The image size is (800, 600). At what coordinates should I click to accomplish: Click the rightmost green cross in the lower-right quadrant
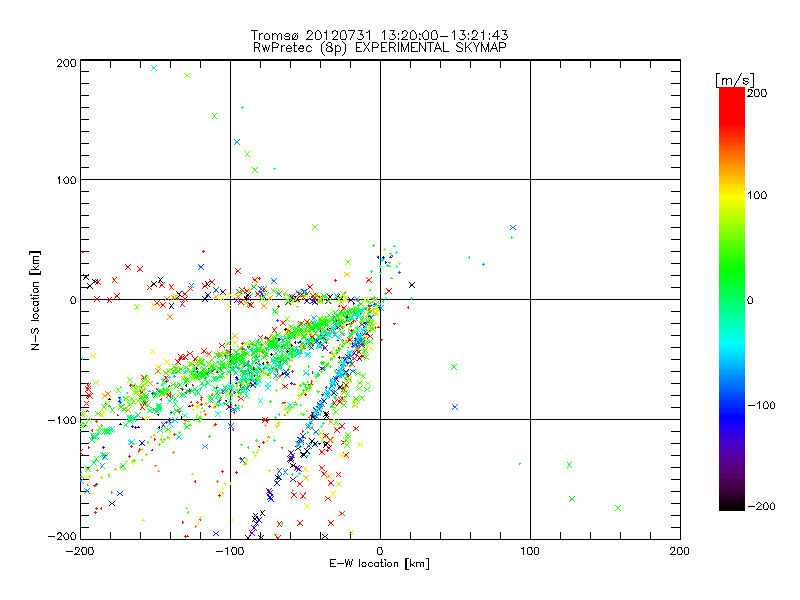click(618, 508)
